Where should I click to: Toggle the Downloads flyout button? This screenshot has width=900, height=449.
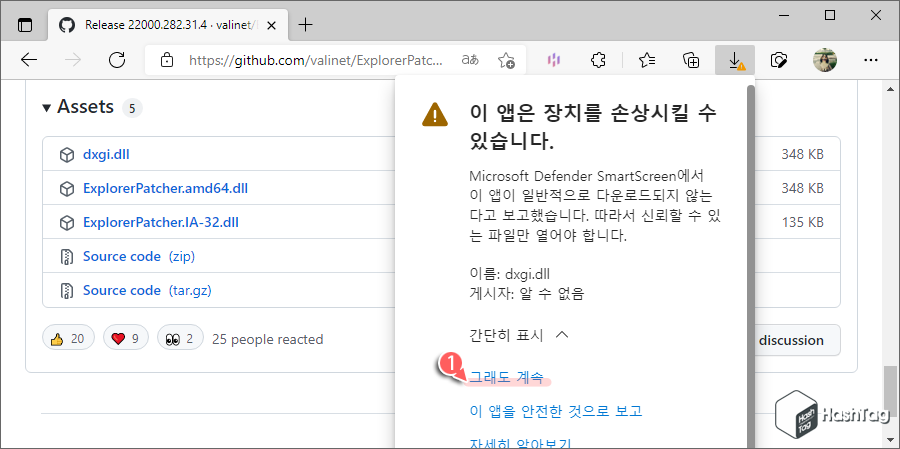point(735,60)
